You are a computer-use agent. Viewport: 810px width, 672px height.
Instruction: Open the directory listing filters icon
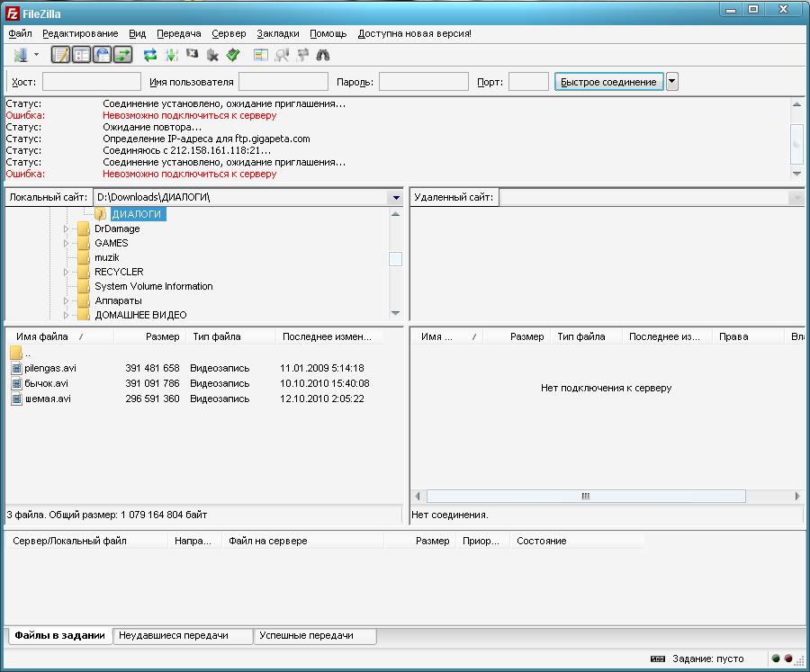pos(261,55)
